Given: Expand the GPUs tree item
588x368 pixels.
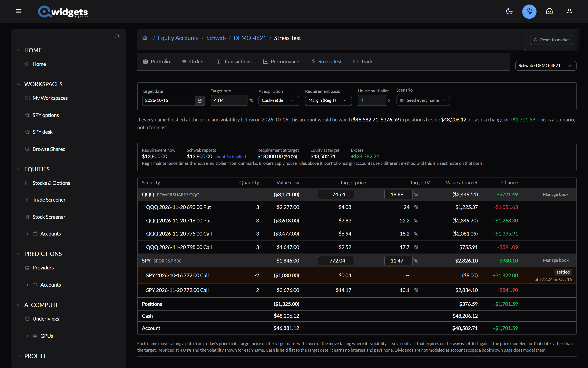Looking at the screenshot, I should point(27,336).
